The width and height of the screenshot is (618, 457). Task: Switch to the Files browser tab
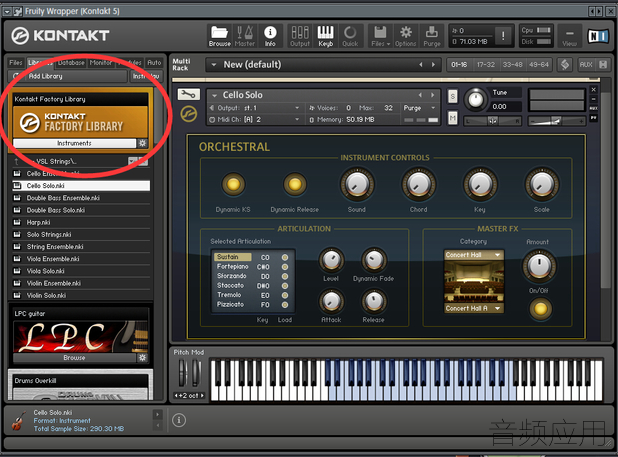tap(16, 62)
